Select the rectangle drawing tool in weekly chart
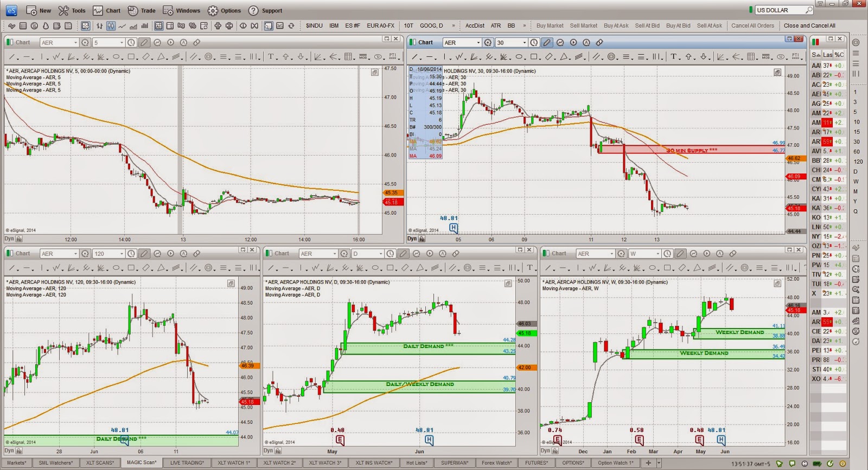Screen dimensions: 868x470 click(x=668, y=268)
